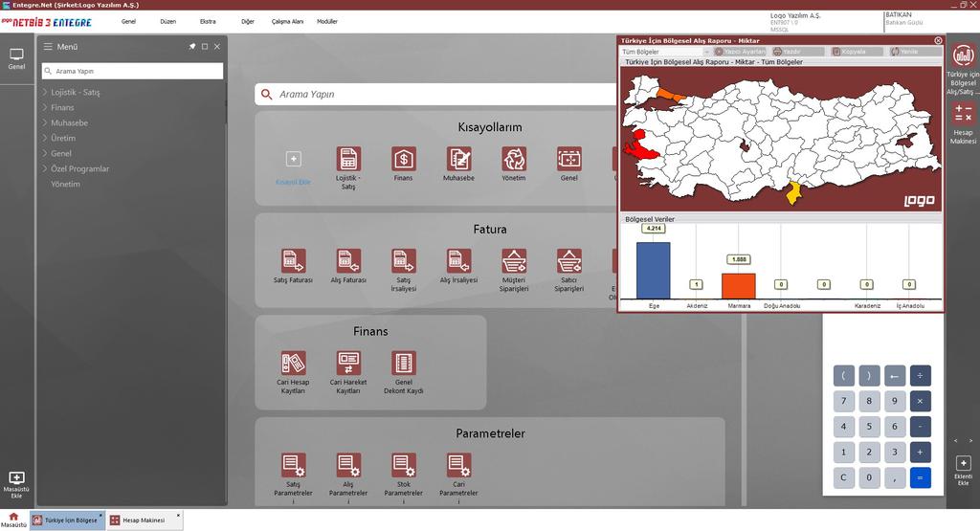Expand the Özel Programlar tree node
The width and height of the screenshot is (980, 531).
pyautogui.click(x=45, y=168)
